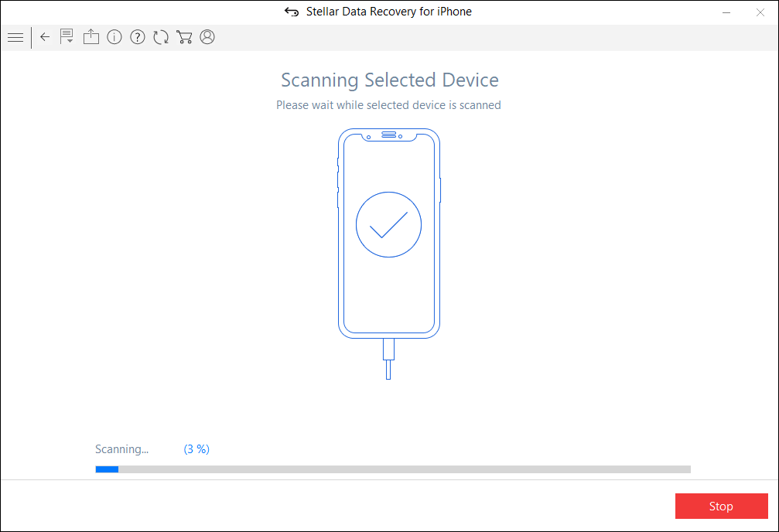Stop the scan with the red Stop button
This screenshot has height=532, width=779.
point(722,506)
